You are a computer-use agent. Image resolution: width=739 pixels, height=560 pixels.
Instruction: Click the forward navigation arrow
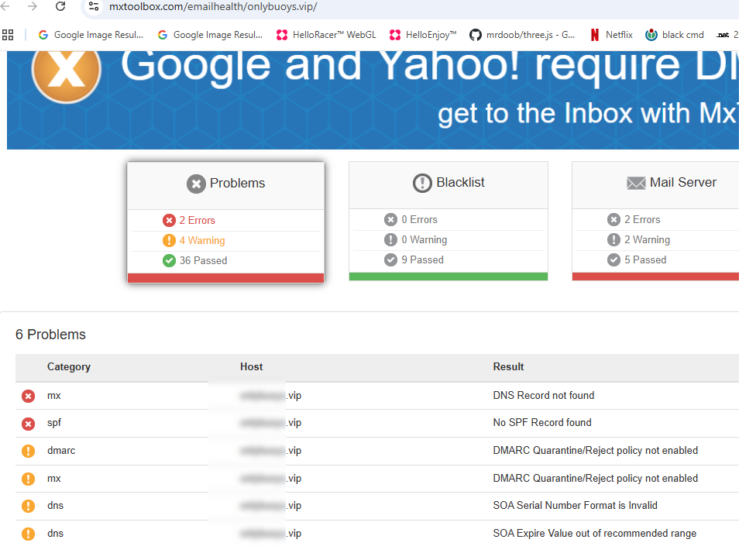coord(32,6)
